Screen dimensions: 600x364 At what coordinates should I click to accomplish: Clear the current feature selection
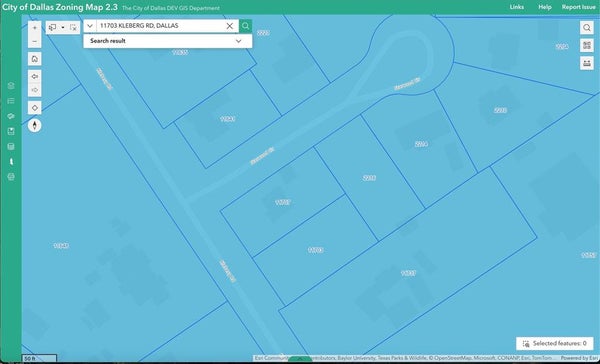click(73, 28)
